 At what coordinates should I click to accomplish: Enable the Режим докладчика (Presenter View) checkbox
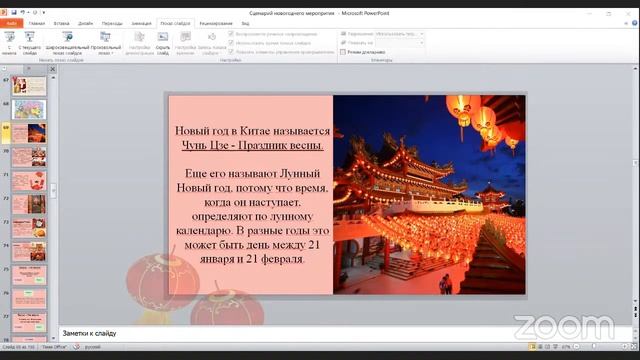[x=343, y=52]
